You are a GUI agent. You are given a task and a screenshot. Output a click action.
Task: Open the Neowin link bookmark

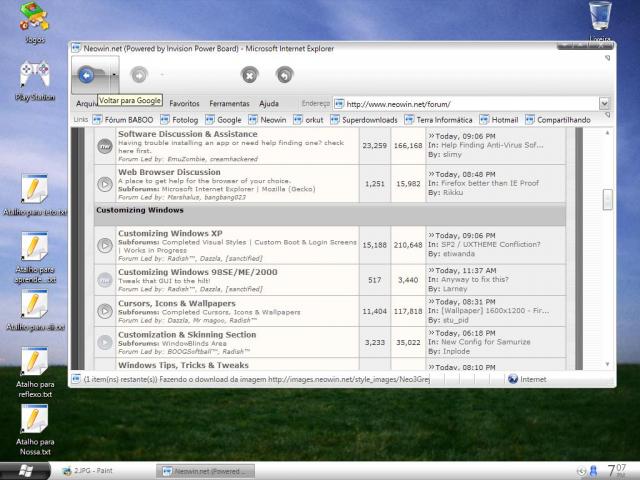click(x=267, y=120)
